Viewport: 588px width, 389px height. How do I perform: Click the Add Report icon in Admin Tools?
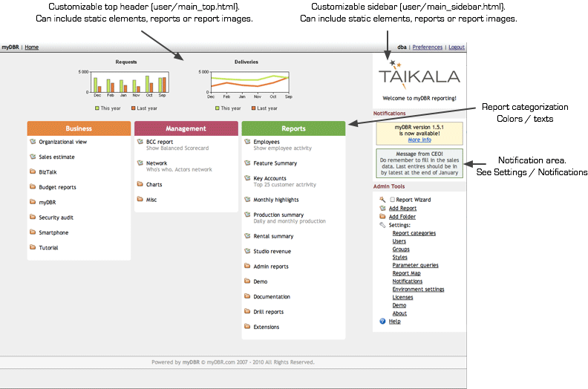(382, 209)
